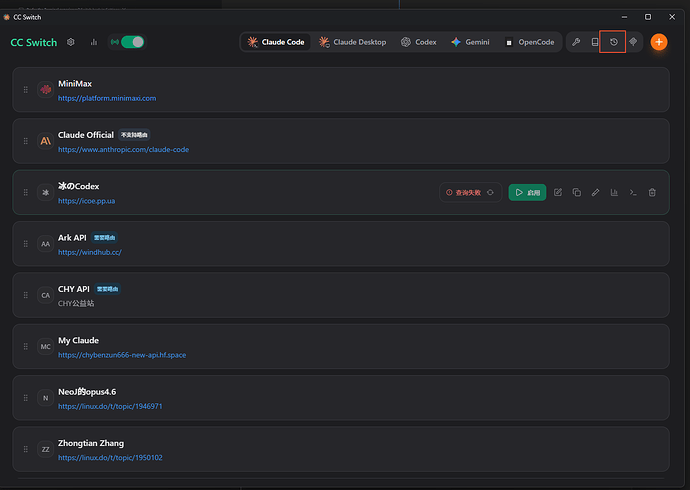Image resolution: width=690 pixels, height=490 pixels.
Task: Toggle the green proxy switch in the header
Action: pyautogui.click(x=132, y=42)
